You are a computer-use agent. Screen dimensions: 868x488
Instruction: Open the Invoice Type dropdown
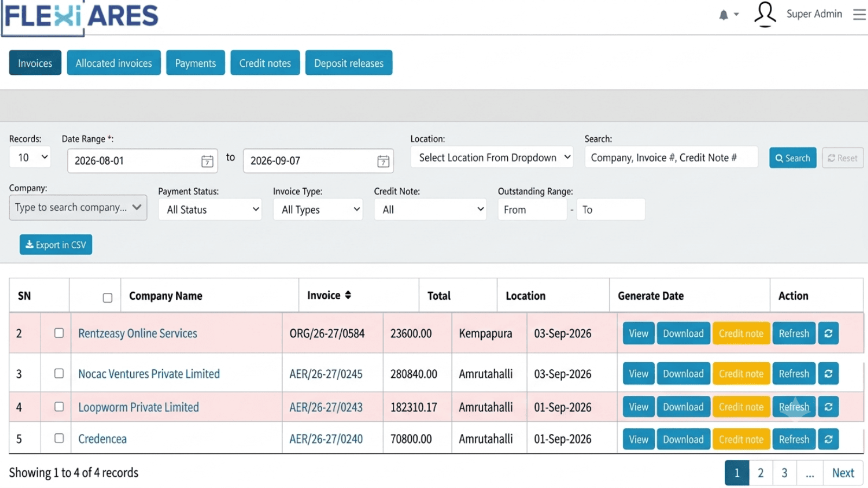point(318,209)
